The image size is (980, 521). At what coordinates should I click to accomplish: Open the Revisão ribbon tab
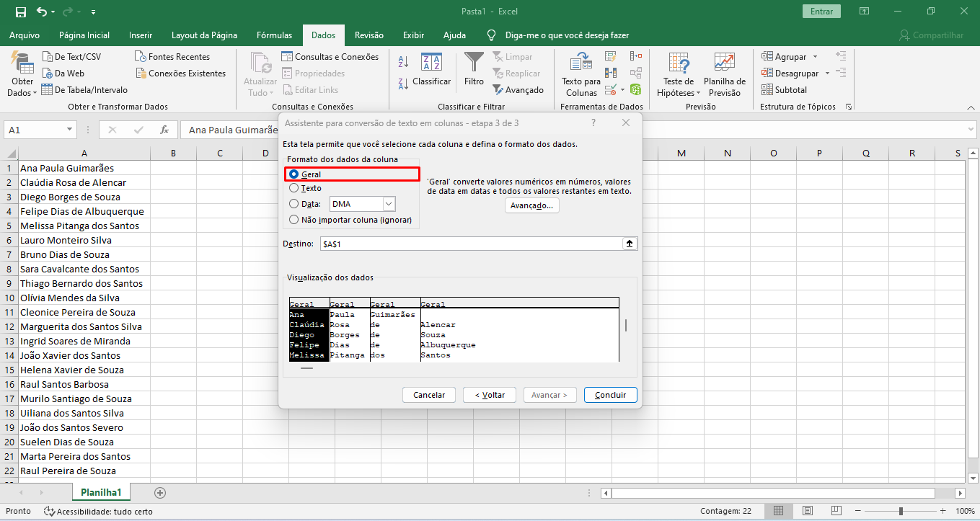tap(369, 35)
